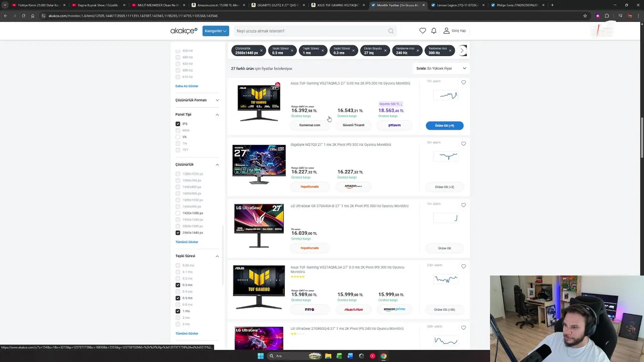Open the pttavm seller offer
The height and width of the screenshot is (362, 644).
[x=394, y=125]
